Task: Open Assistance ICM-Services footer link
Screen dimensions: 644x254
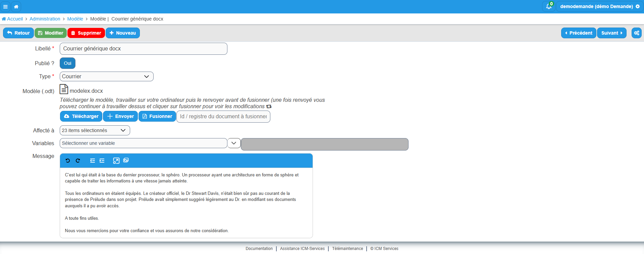Action: pos(302,249)
